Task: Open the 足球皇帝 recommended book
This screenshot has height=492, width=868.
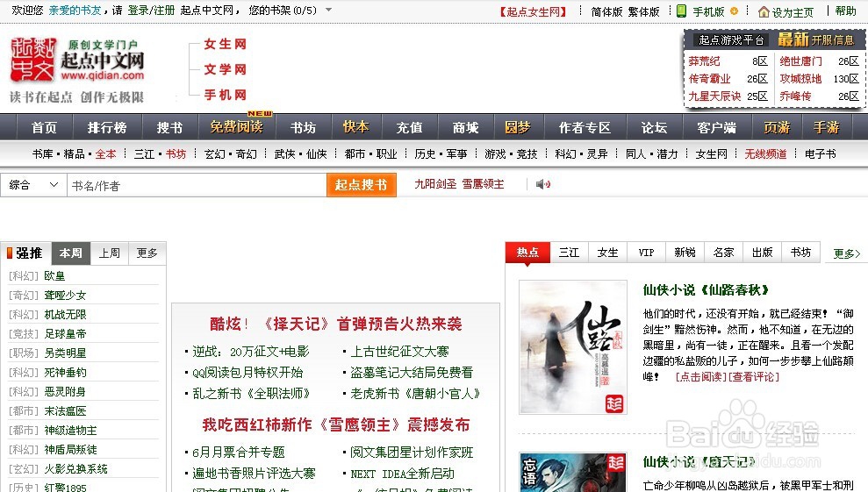Action: click(65, 334)
